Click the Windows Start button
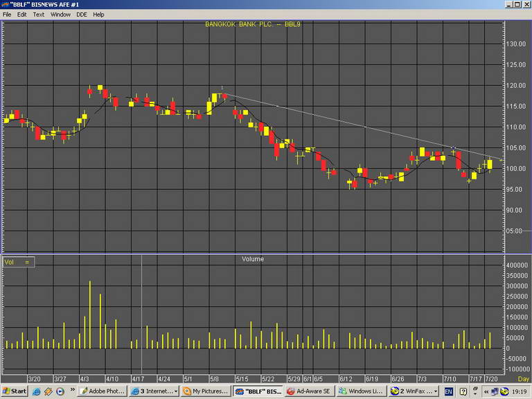Viewport: 532px width, 399px height. [15, 391]
